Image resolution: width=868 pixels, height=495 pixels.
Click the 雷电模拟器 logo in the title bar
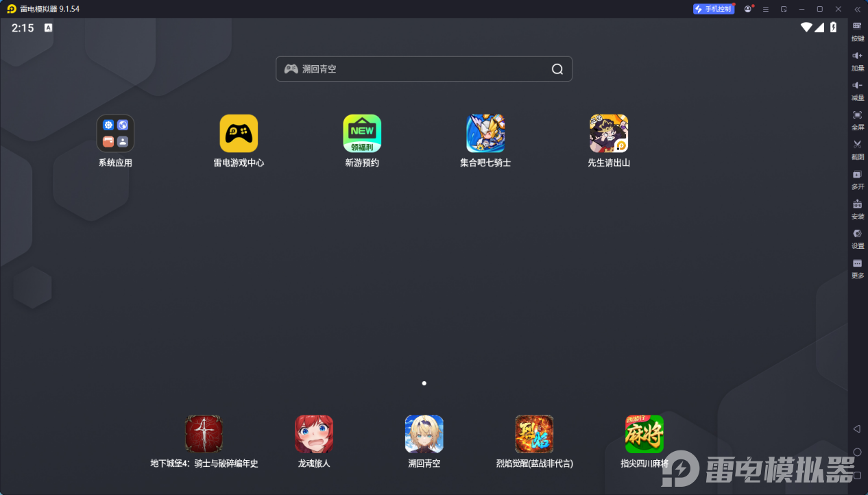(x=12, y=9)
